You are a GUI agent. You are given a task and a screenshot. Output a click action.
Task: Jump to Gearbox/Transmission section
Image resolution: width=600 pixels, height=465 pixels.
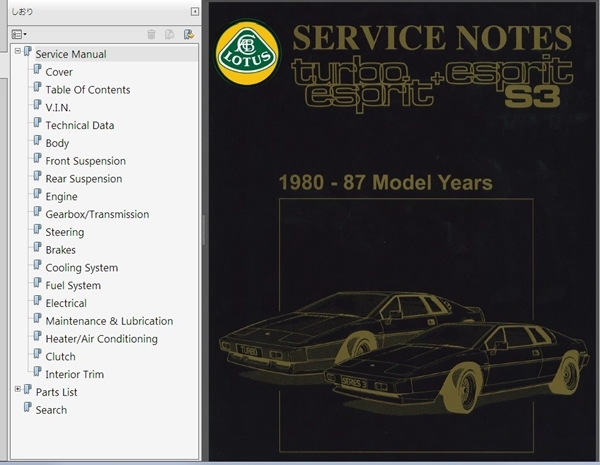click(97, 214)
